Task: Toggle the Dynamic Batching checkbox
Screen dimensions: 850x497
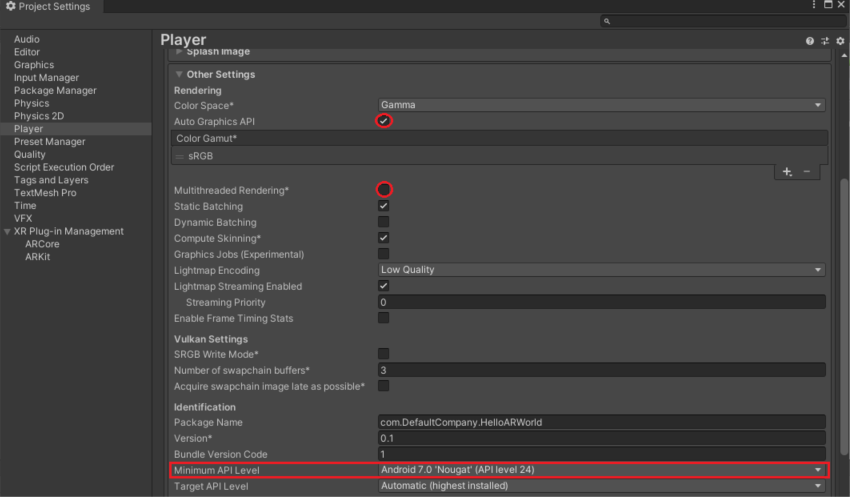Action: click(383, 222)
